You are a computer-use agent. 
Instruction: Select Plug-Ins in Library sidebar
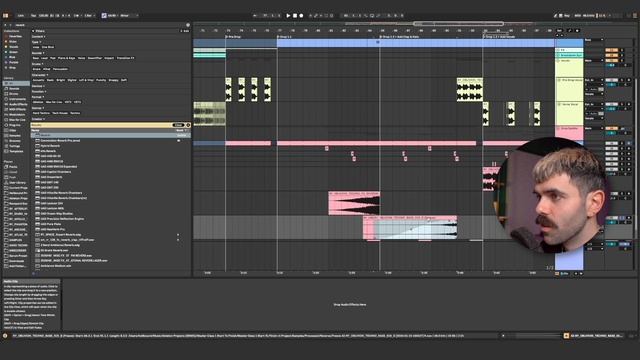point(15,125)
